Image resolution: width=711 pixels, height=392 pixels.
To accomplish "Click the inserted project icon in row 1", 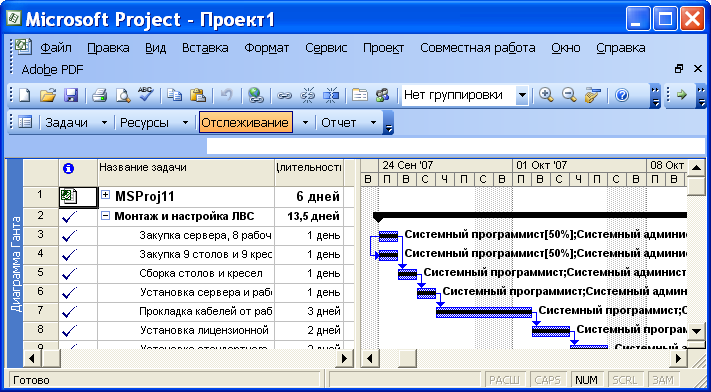I will point(68,197).
